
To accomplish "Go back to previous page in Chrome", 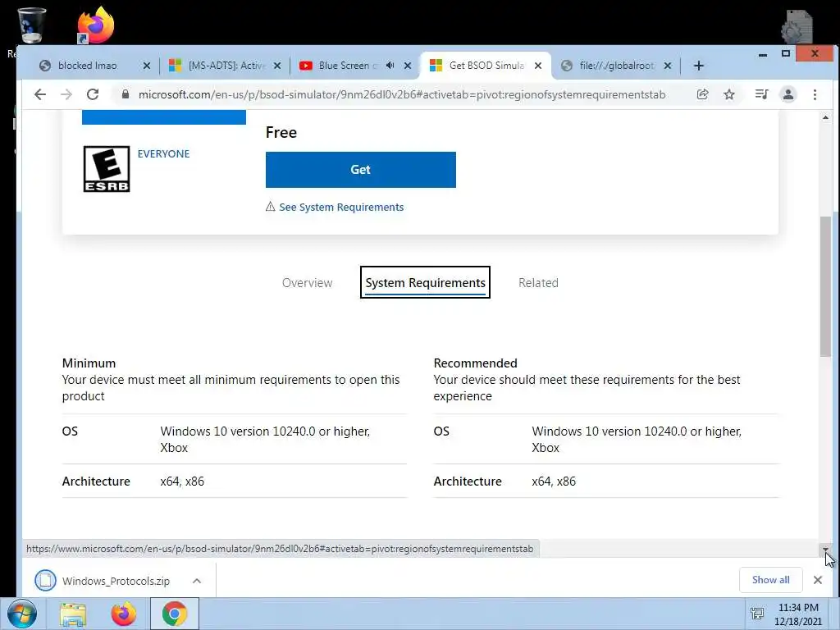I will click(x=40, y=95).
